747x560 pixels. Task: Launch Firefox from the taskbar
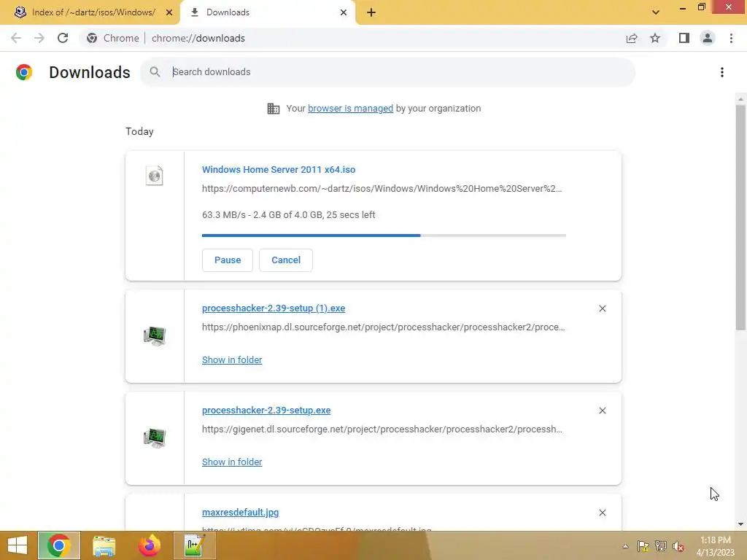pos(149,545)
